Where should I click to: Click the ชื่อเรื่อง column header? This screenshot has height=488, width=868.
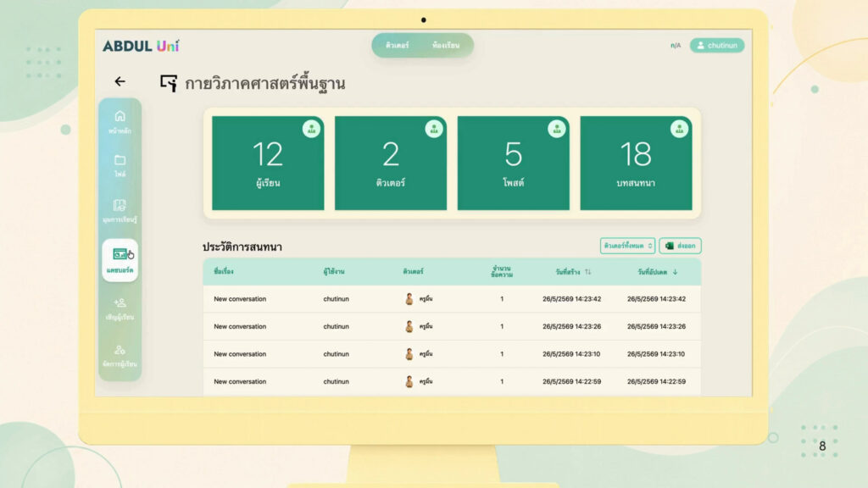click(x=224, y=272)
